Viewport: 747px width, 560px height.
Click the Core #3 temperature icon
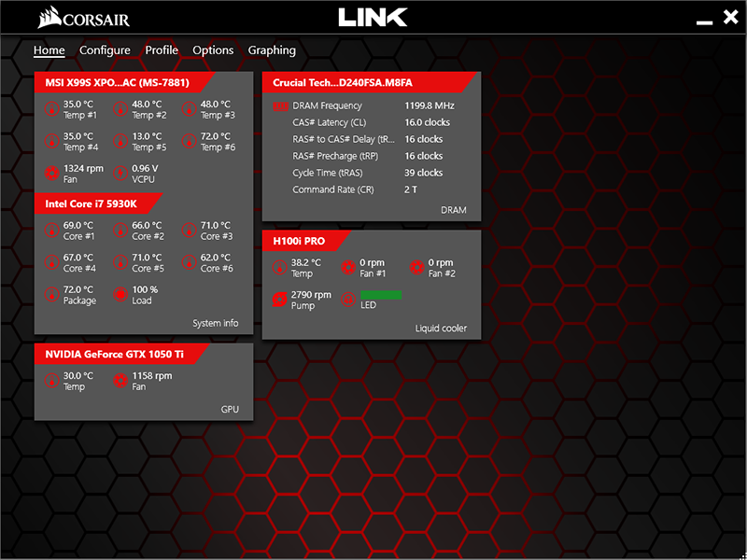click(190, 231)
